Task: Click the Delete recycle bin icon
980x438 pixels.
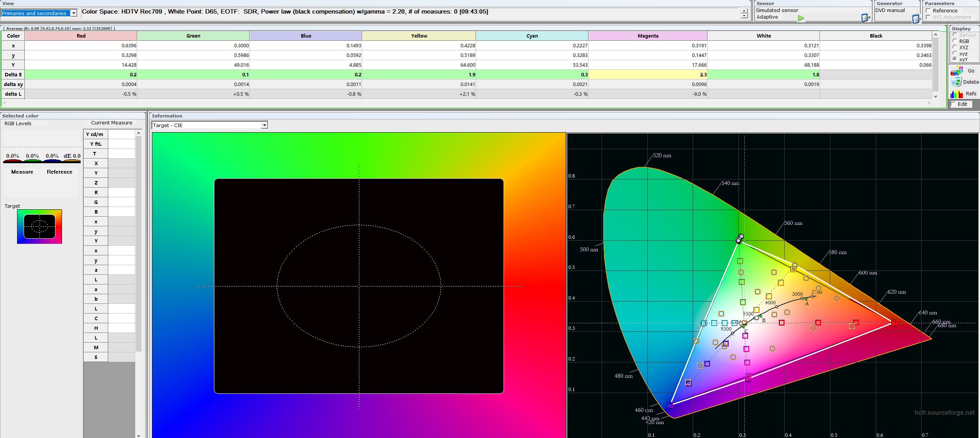Action: point(956,82)
